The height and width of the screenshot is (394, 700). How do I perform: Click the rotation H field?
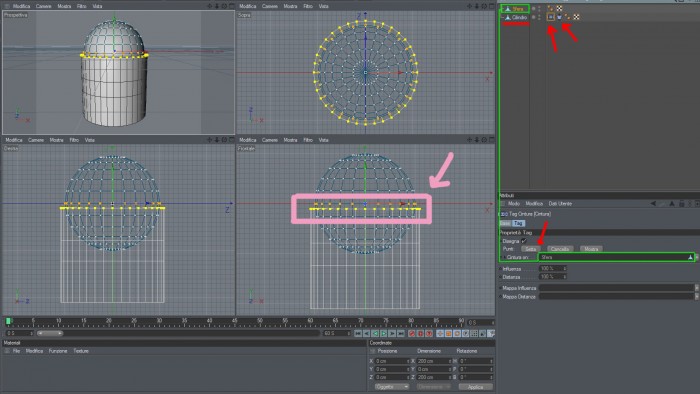pyautogui.click(x=476, y=361)
